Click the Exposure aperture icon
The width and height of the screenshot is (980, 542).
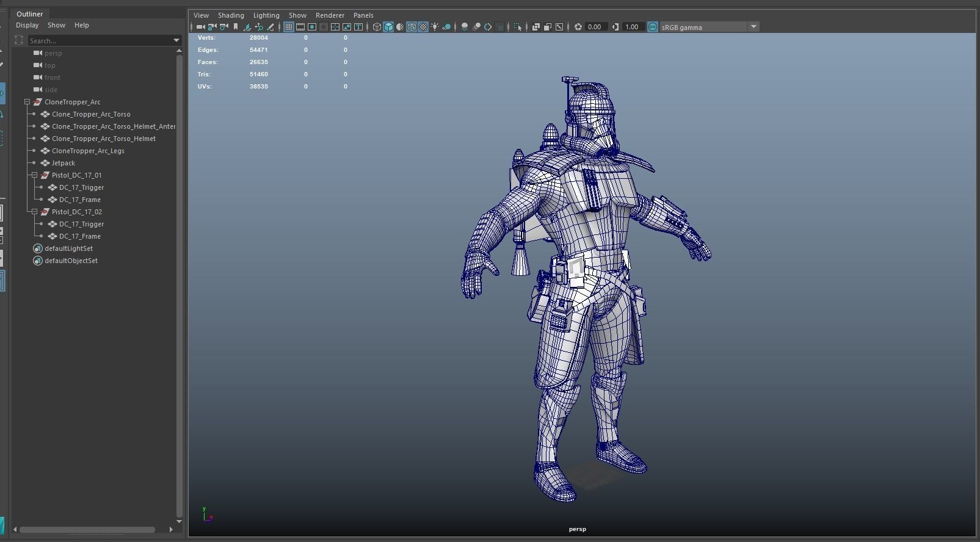578,27
